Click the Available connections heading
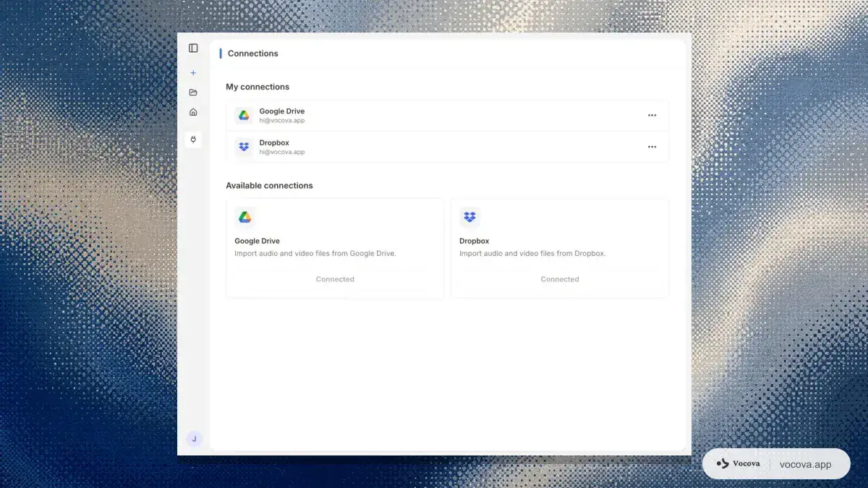868x488 pixels. point(269,186)
